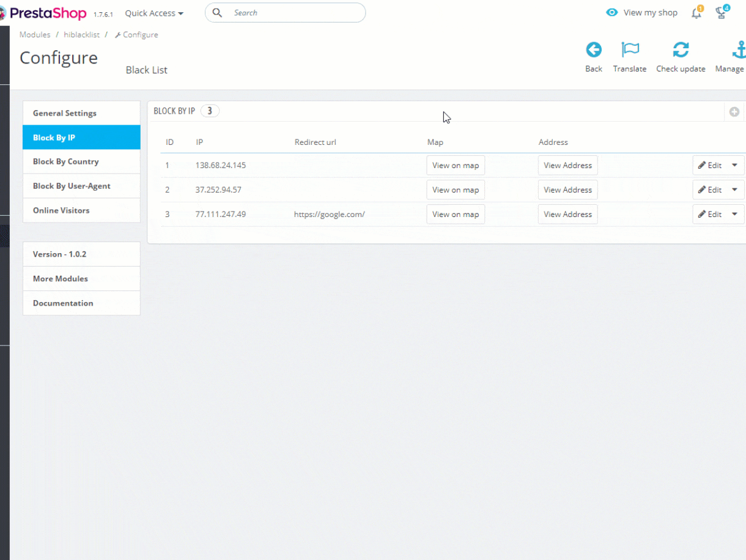
Task: Click Modules breadcrumb link
Action: 35,35
